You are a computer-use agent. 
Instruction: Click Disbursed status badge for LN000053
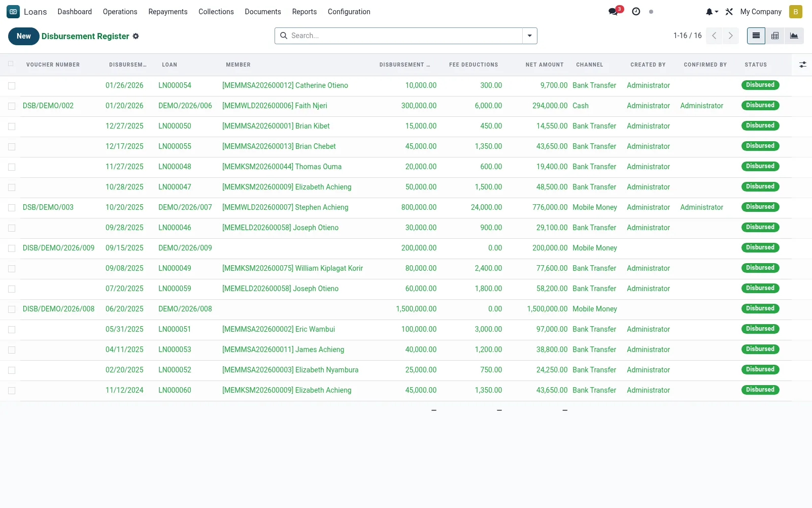[760, 349]
